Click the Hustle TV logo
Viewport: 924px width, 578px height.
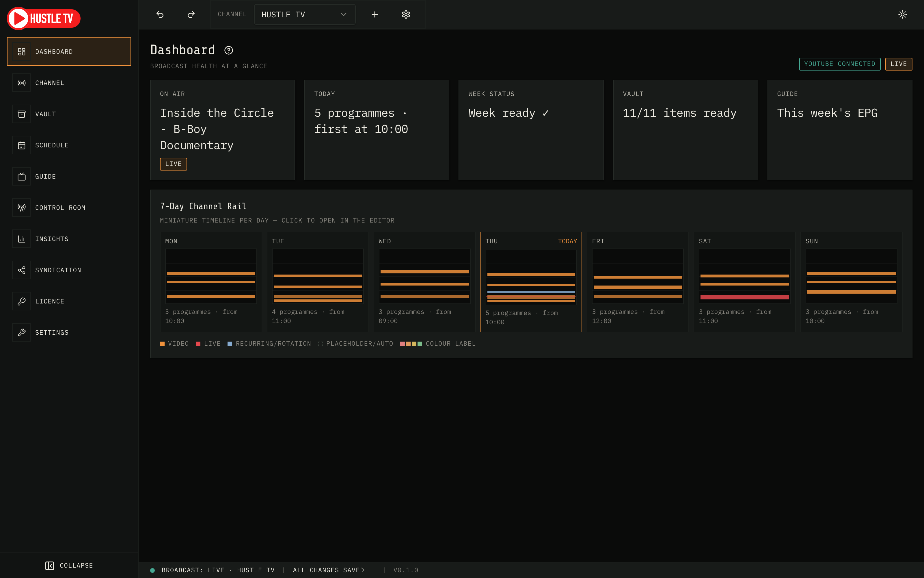[44, 18]
